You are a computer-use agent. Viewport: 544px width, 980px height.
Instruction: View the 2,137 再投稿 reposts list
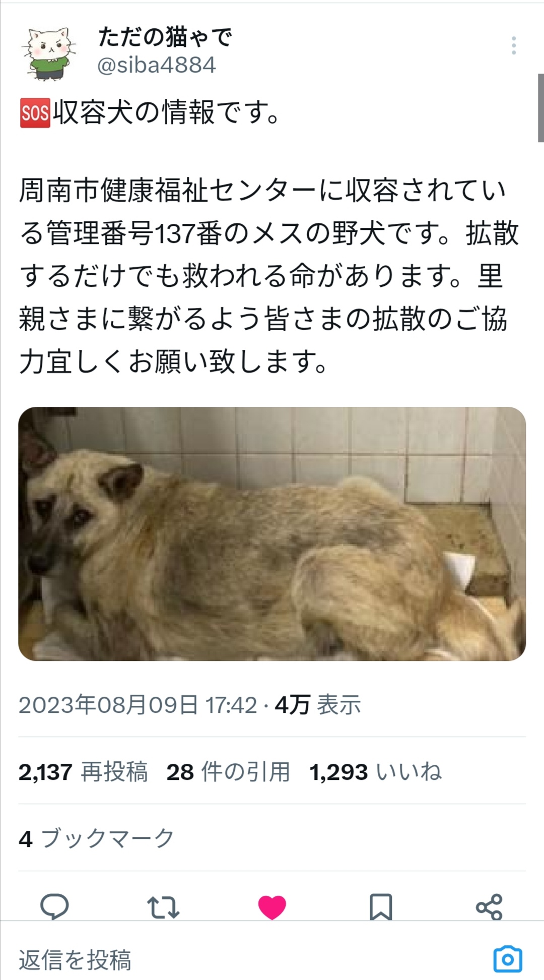[84, 772]
